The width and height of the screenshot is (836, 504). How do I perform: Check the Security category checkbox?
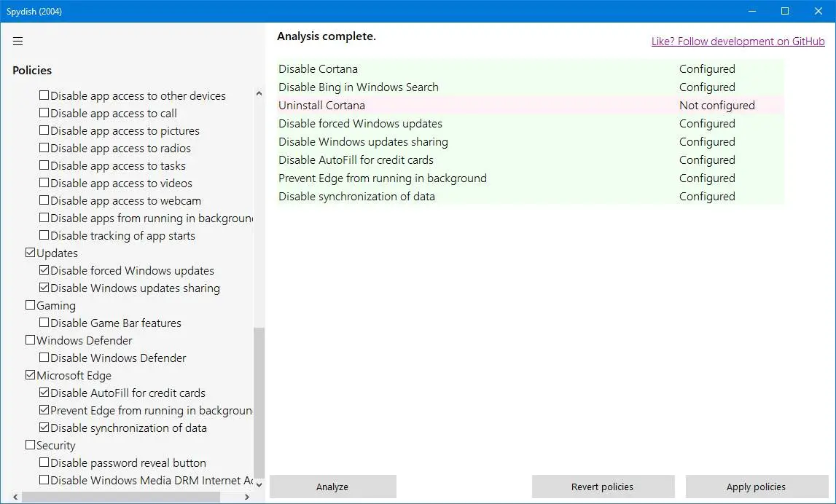coord(30,446)
